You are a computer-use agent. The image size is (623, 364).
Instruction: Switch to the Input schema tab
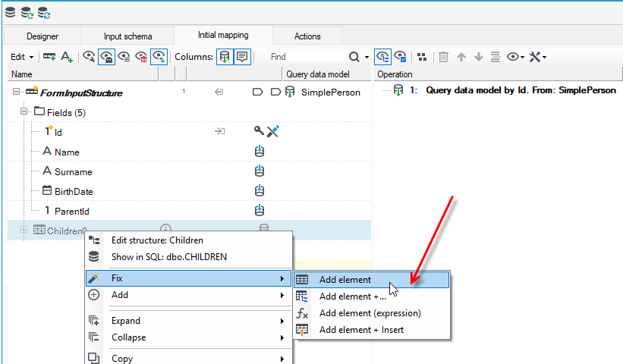127,36
